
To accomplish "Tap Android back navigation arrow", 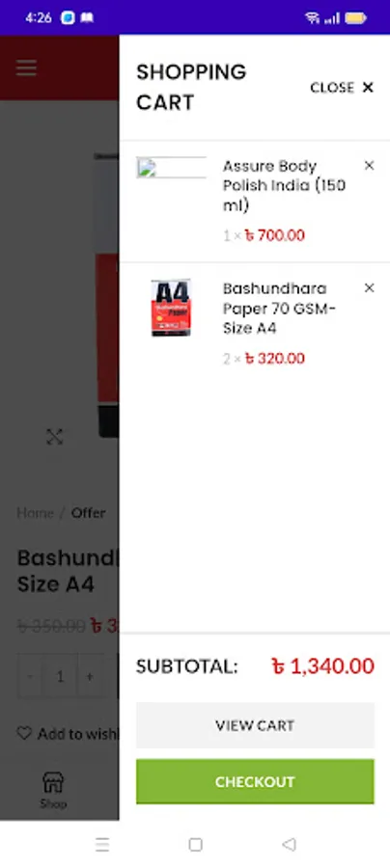I will click(x=289, y=844).
